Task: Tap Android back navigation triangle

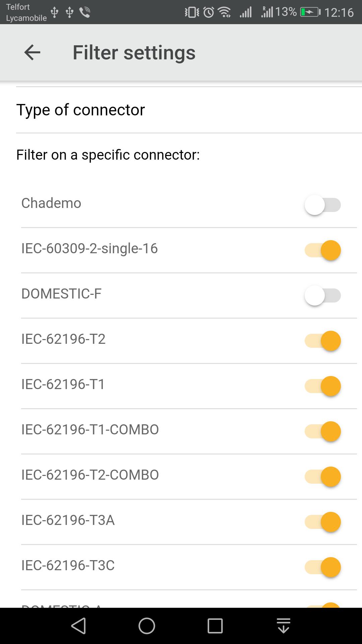Action: (x=79, y=626)
